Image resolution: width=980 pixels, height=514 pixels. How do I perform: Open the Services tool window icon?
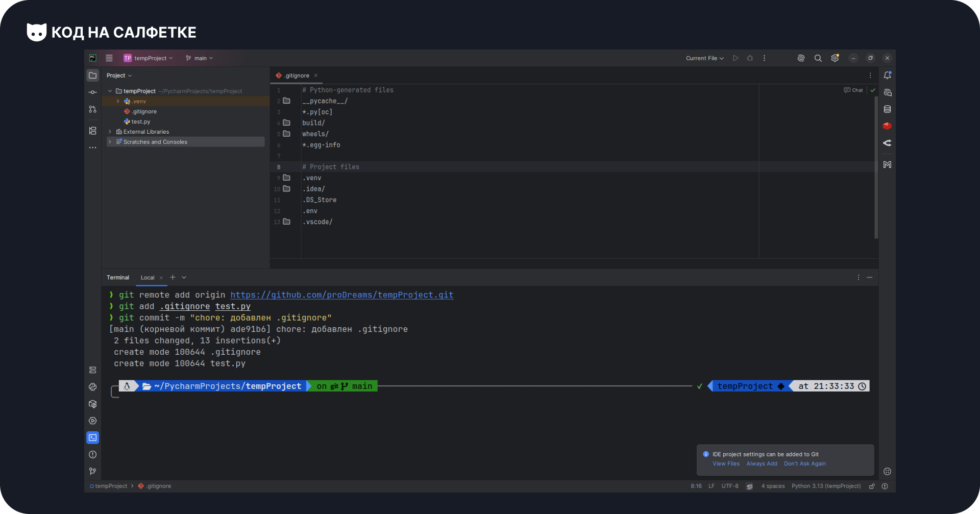92,421
